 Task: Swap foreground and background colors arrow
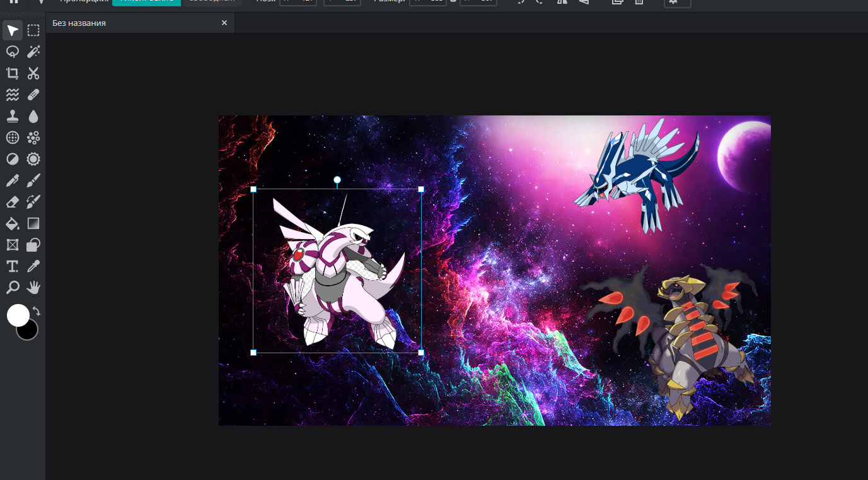[x=37, y=311]
